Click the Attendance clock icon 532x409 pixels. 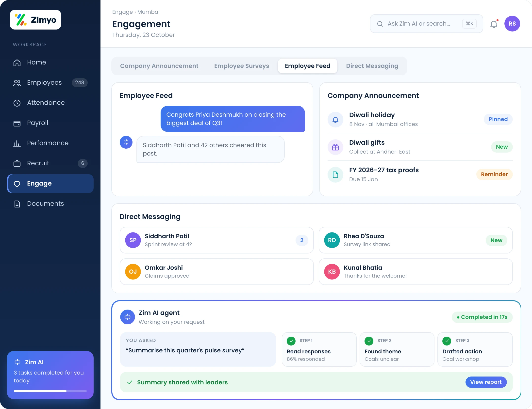17,103
